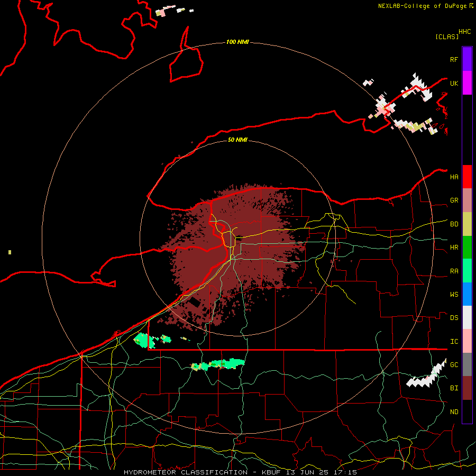The image size is (476, 476).
Task: Click the 'IC' legend label
Action: point(454,342)
